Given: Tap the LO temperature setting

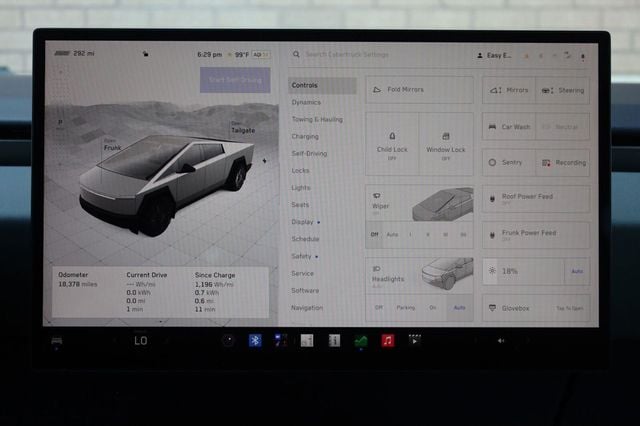Looking at the screenshot, I should [141, 340].
